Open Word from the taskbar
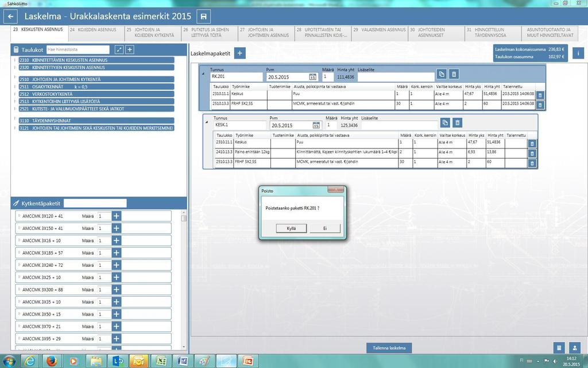Screen dimensions: 588x368 tap(183, 361)
